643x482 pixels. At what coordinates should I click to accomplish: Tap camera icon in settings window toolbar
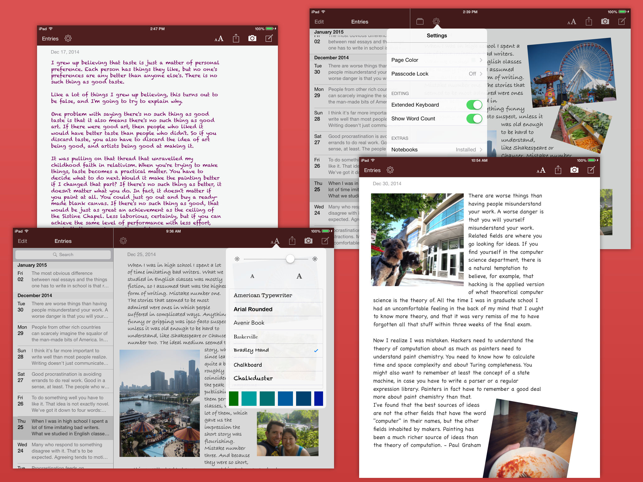coord(605,21)
